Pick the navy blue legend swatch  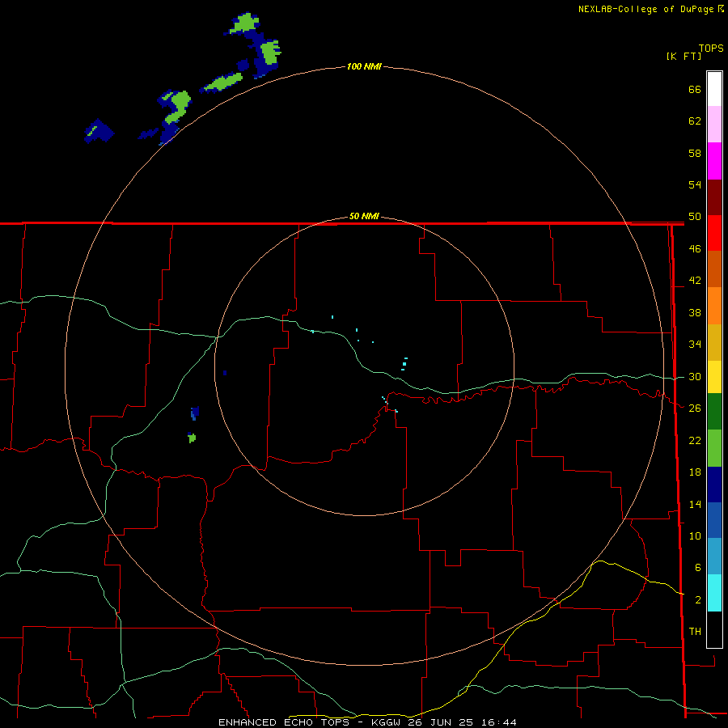coord(714,485)
